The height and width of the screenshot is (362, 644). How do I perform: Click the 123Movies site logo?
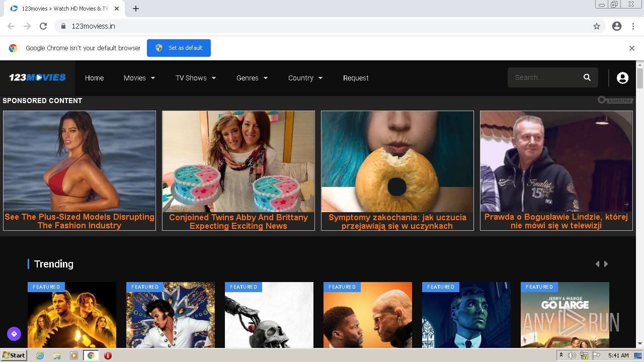coord(37,77)
